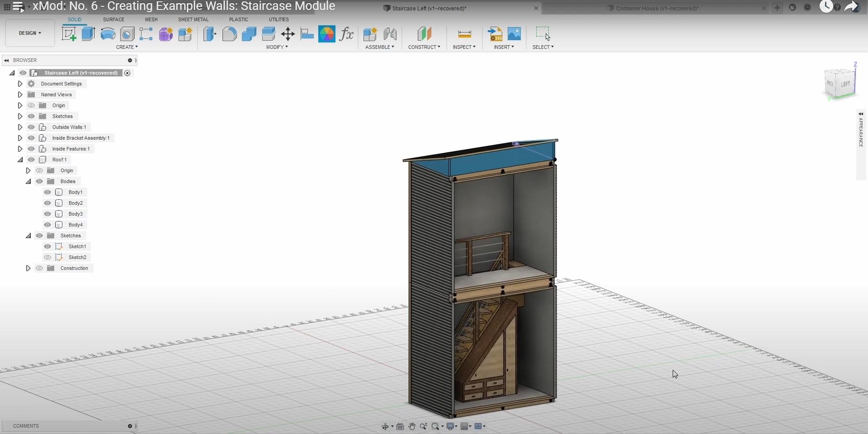Choose the Revolve tool
Viewport: 868px width, 434px height.
108,34
